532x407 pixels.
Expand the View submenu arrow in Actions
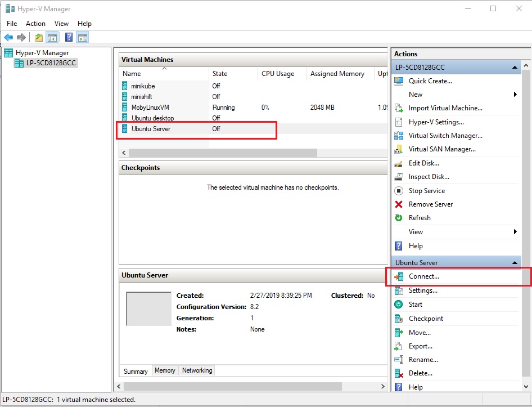pos(515,232)
